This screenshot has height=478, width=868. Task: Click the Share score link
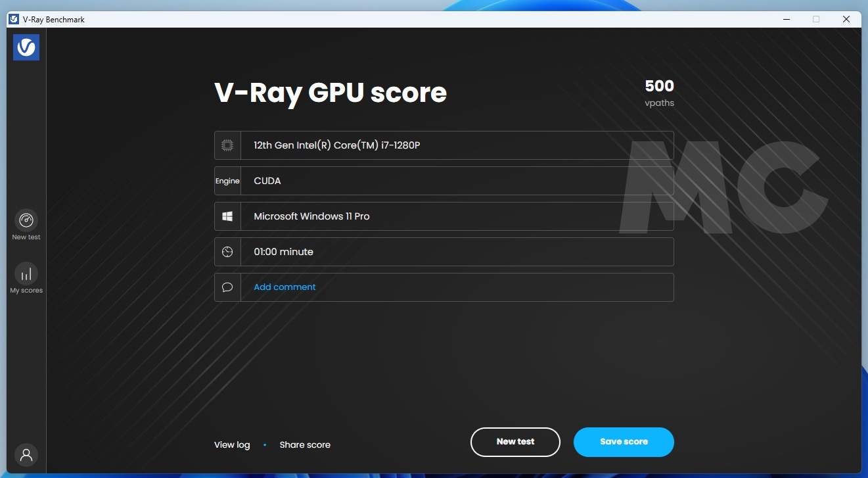(305, 444)
